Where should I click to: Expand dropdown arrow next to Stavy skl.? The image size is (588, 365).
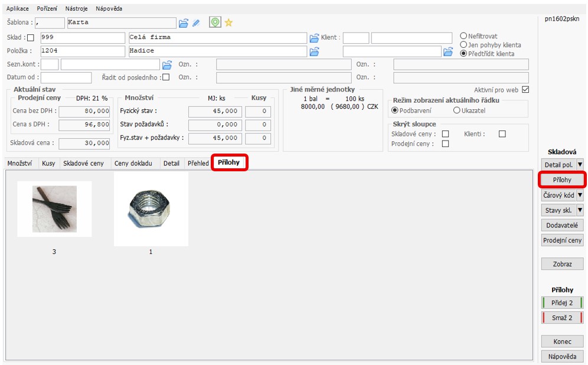580,210
